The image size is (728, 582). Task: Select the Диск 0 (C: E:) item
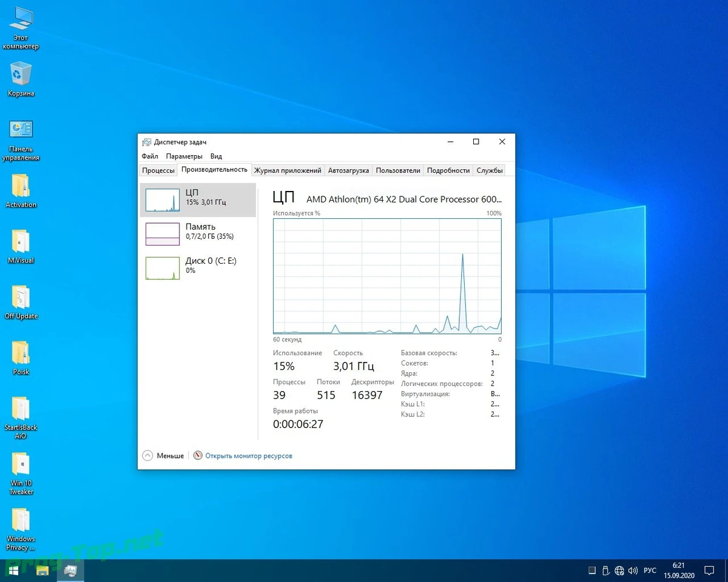click(x=198, y=267)
